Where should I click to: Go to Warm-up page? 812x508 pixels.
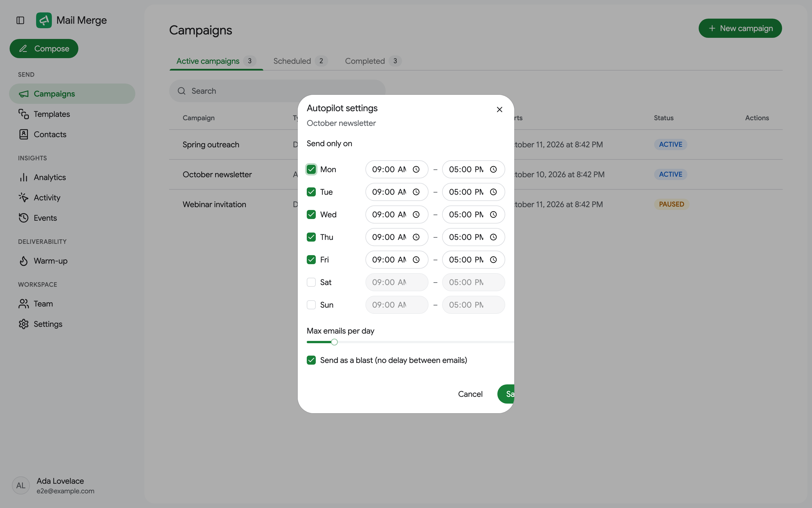pos(72,261)
